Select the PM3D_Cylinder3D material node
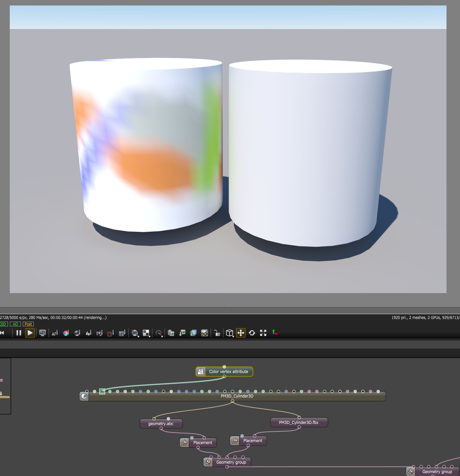 233,396
